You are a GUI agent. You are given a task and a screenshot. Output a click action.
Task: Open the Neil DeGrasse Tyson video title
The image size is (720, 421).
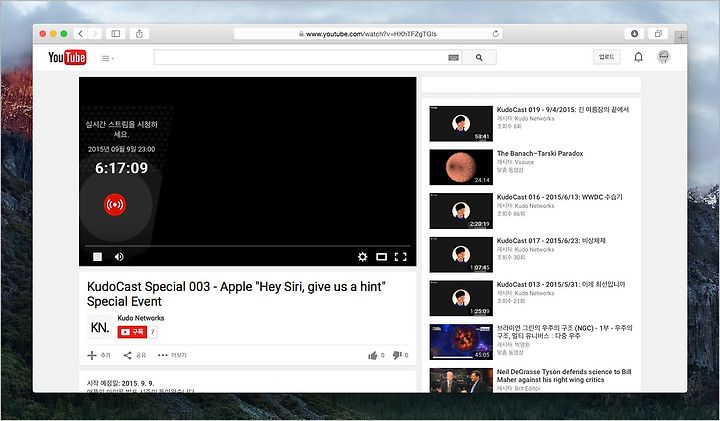coord(564,376)
